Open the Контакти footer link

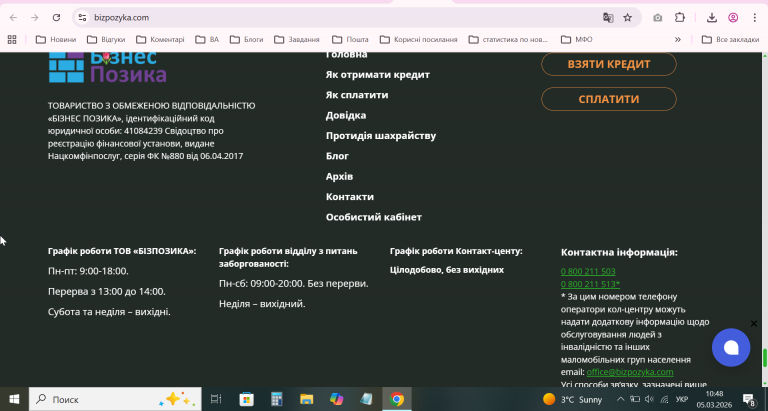(350, 196)
